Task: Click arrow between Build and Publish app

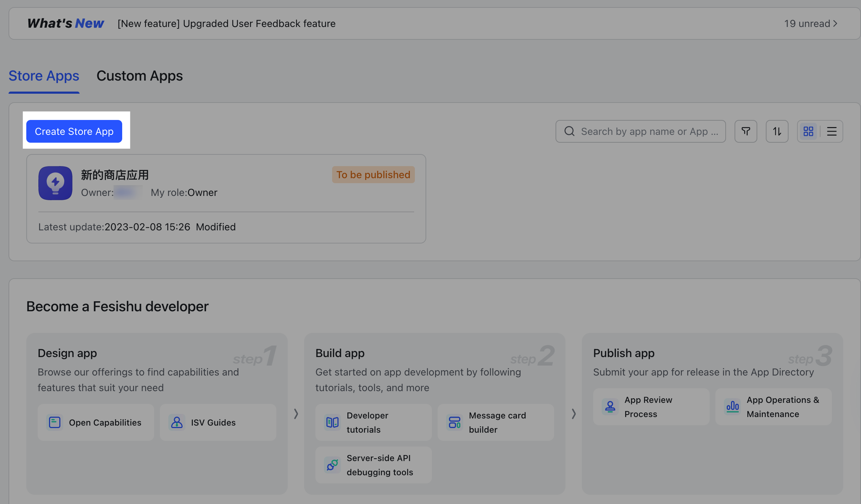Action: tap(574, 413)
